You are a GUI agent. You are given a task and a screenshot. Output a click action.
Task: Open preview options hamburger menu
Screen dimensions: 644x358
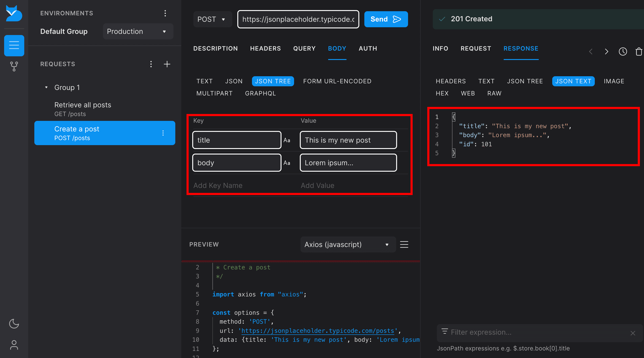[404, 244]
